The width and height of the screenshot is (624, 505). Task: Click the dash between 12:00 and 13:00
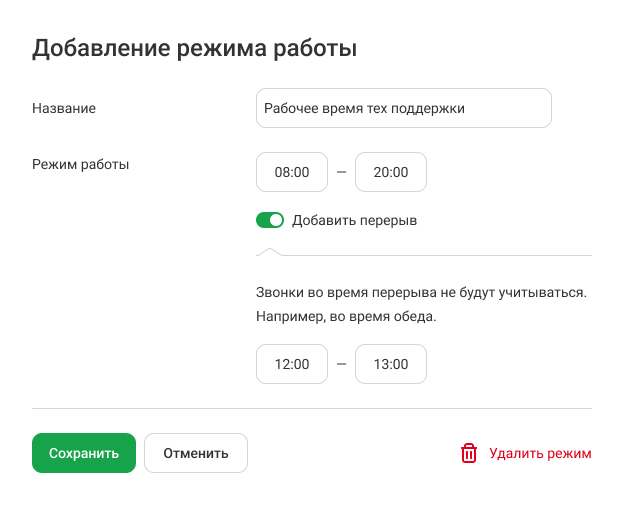coord(341,364)
